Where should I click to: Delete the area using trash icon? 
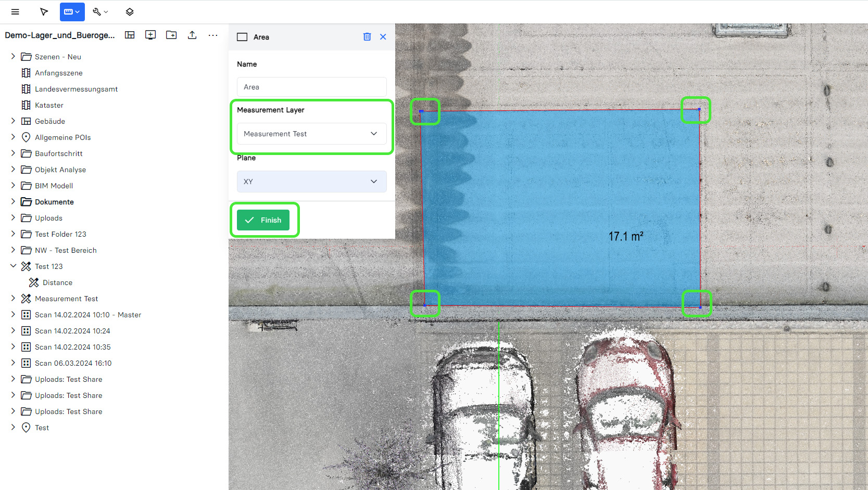pos(367,37)
